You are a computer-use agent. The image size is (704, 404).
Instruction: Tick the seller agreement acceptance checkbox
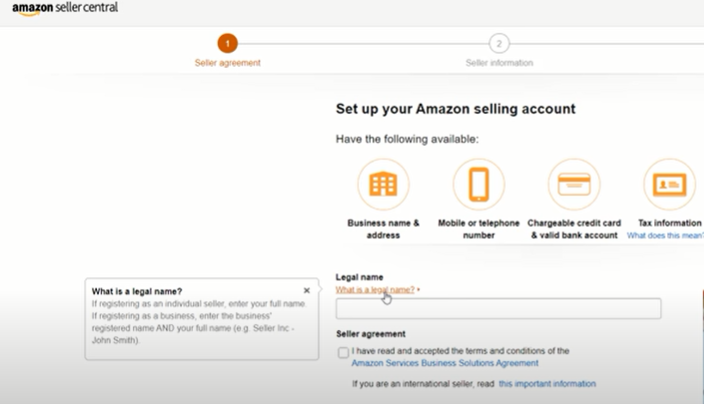(344, 352)
